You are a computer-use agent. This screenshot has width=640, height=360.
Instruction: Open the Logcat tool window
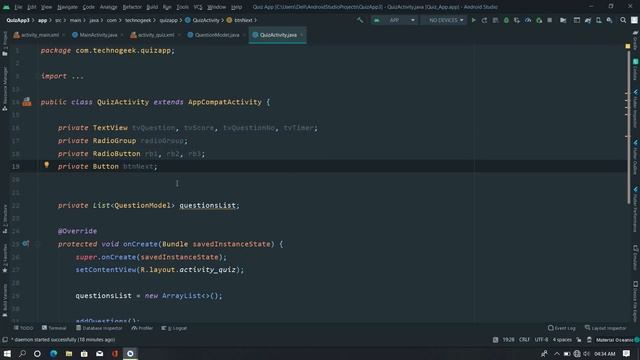(x=174, y=328)
